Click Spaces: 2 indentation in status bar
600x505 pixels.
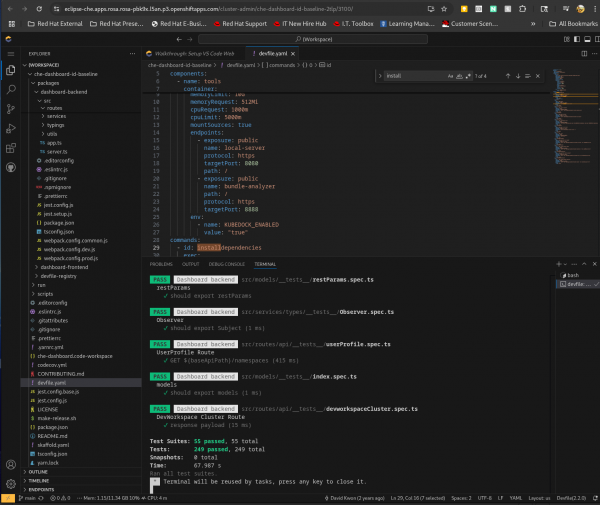tap(461, 498)
